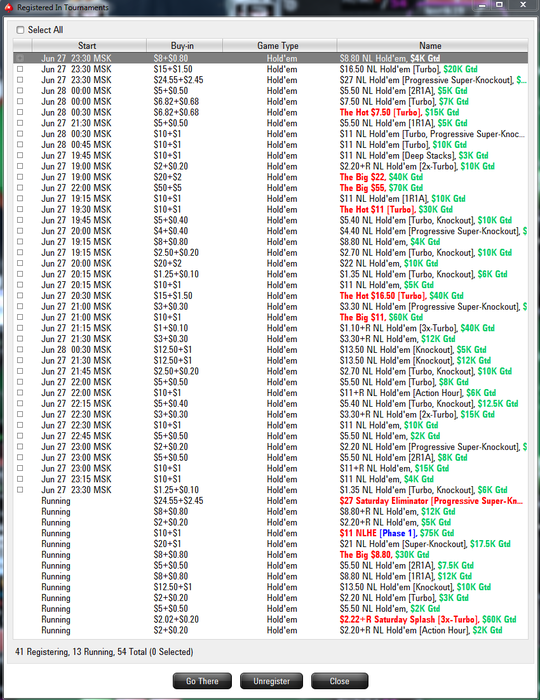Check the box for The Big $22 row
This screenshot has width=540, height=700.
click(20, 177)
